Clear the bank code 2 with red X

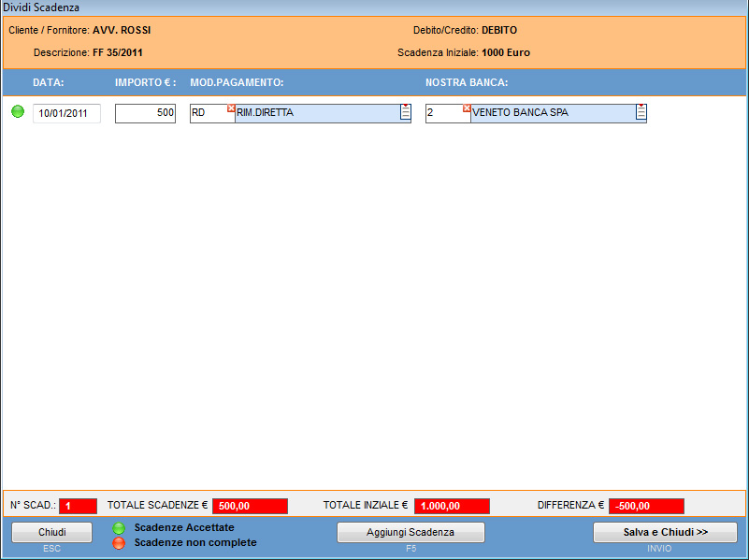pyautogui.click(x=467, y=108)
